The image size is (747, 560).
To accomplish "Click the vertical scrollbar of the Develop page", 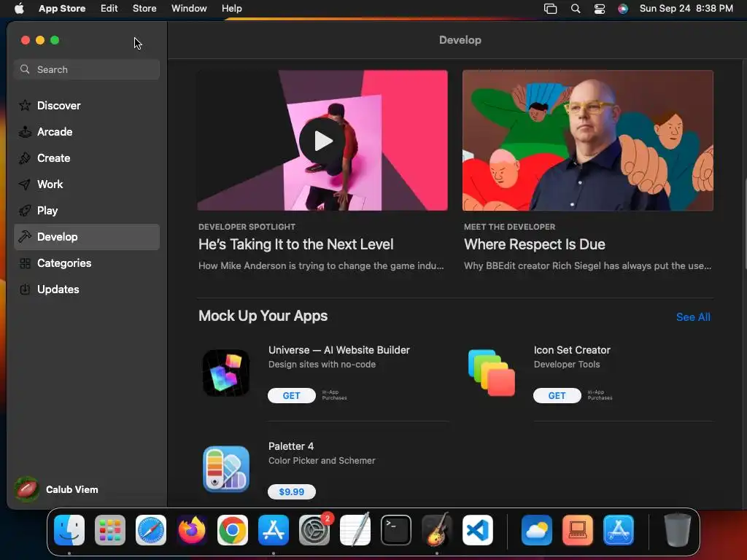I will 745,224.
